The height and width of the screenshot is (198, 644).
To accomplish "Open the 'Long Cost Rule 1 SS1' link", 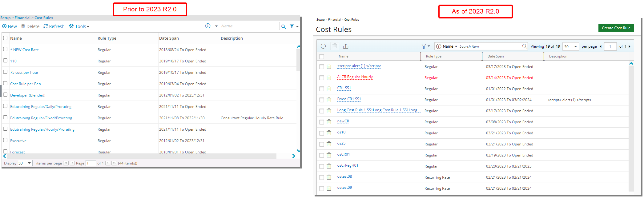I will tap(379, 110).
